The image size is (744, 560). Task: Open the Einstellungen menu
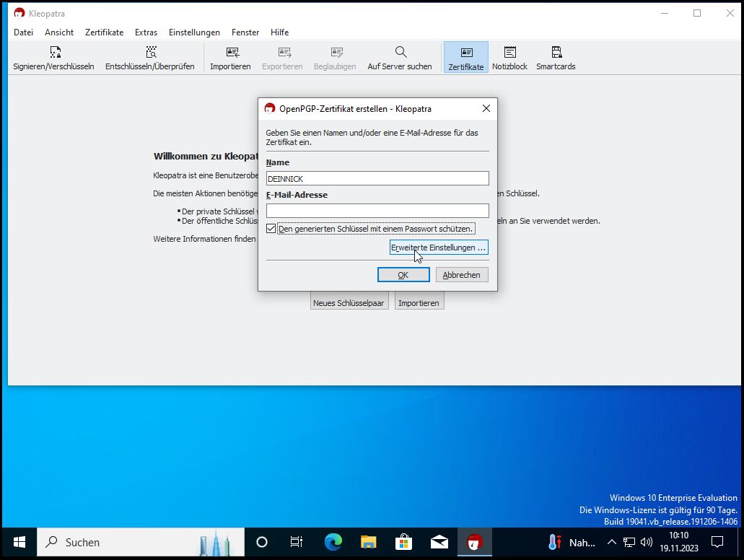194,32
